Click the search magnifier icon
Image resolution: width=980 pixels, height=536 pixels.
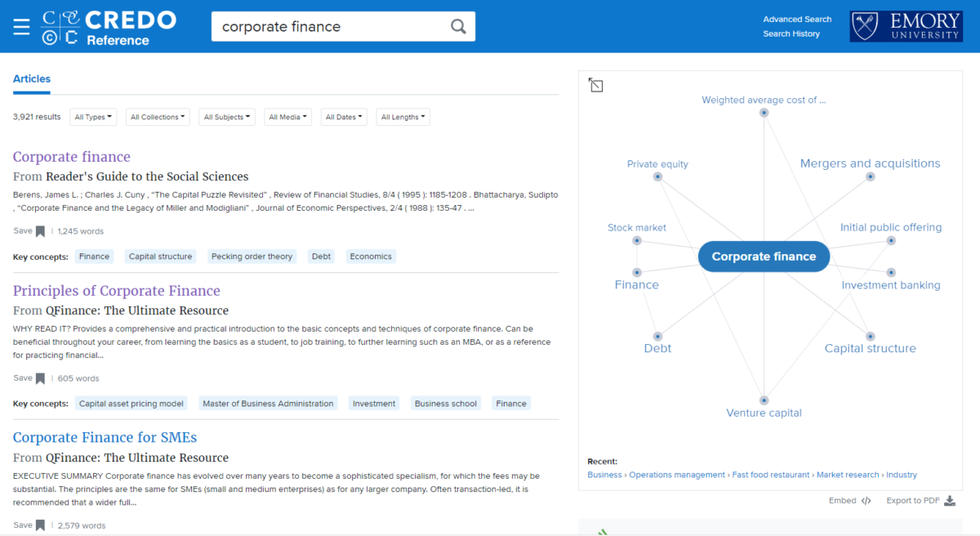click(x=458, y=27)
